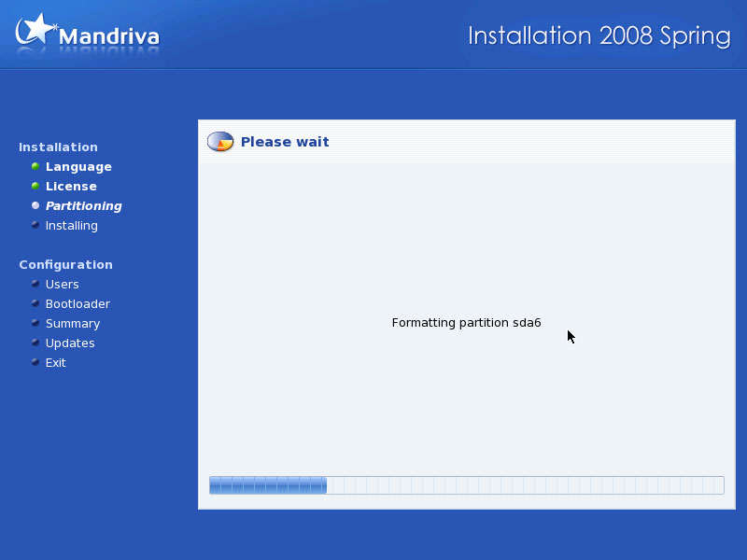This screenshot has height=560, width=747.
Task: Click the bullet icon next to Bootloader
Action: coord(35,303)
